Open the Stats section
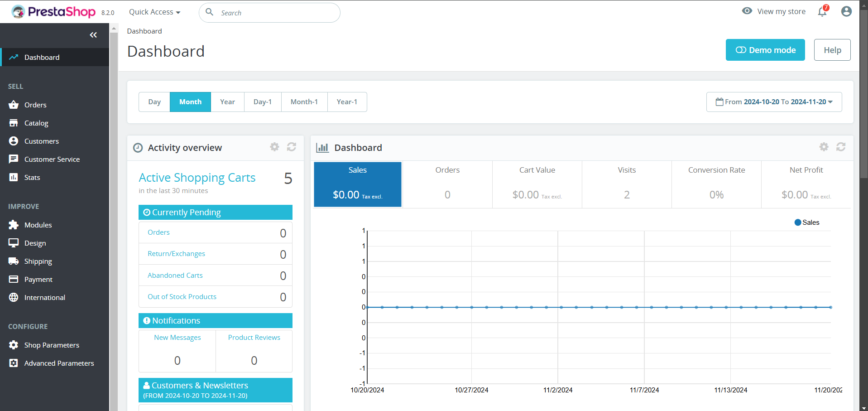Screen dimensions: 868x411 pos(31,177)
